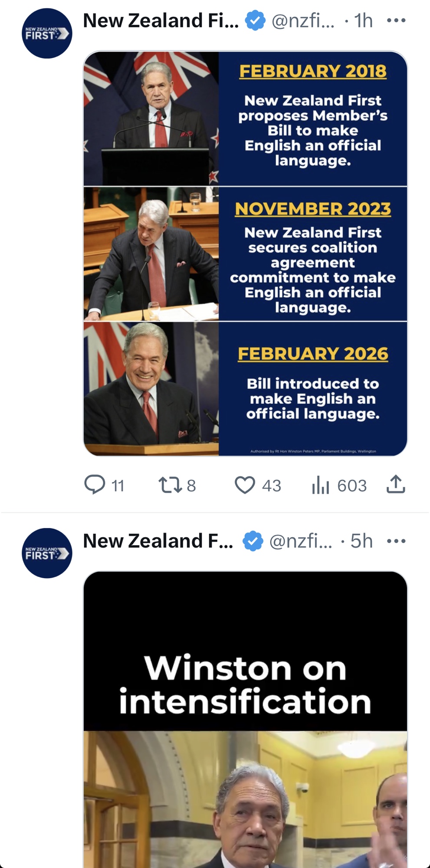Click the 1h timestamp on first tweet
This screenshot has height=868, width=430.
(x=363, y=20)
